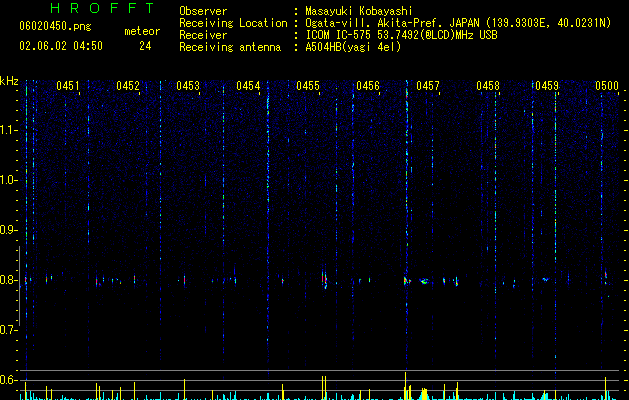The width and height of the screenshot is (629, 400).
Task: Click the 0500 time marker
Action: 607,85
